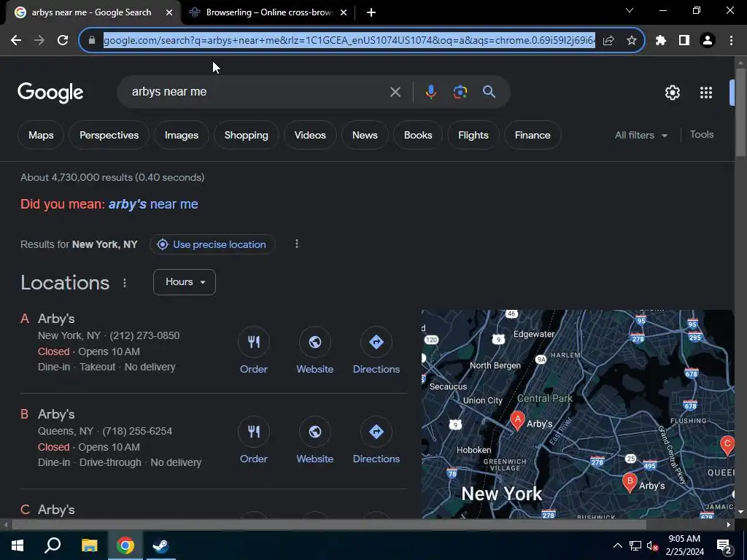Switch to the Maps filter
Viewport: 747px width, 560px height.
pos(41,135)
